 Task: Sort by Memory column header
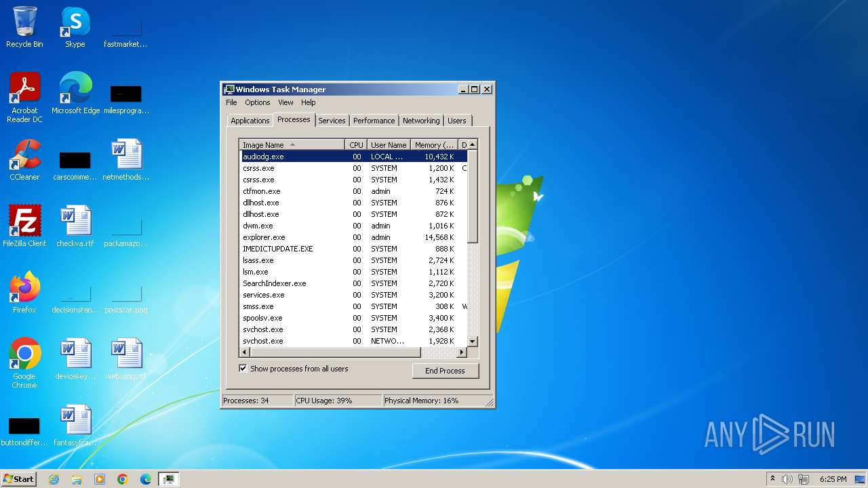point(435,144)
